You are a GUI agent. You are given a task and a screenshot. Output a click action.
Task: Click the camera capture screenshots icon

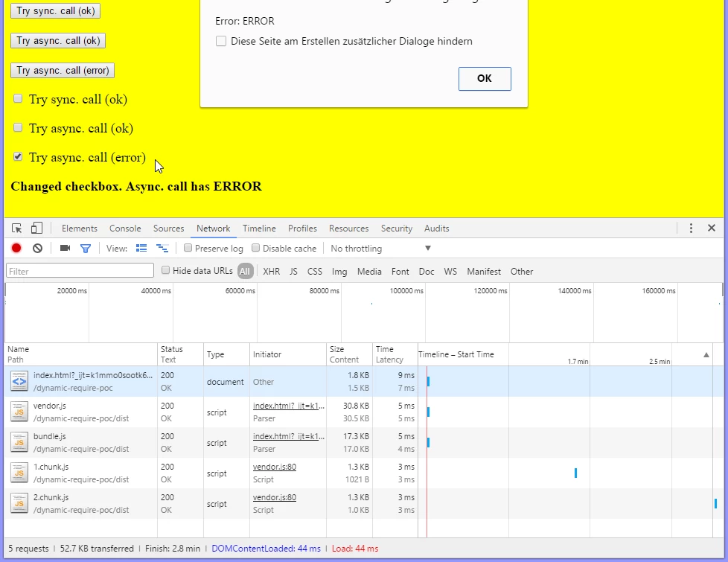click(65, 248)
